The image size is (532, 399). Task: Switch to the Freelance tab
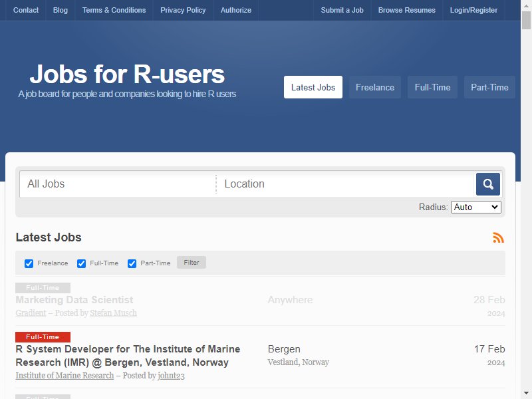tap(375, 87)
